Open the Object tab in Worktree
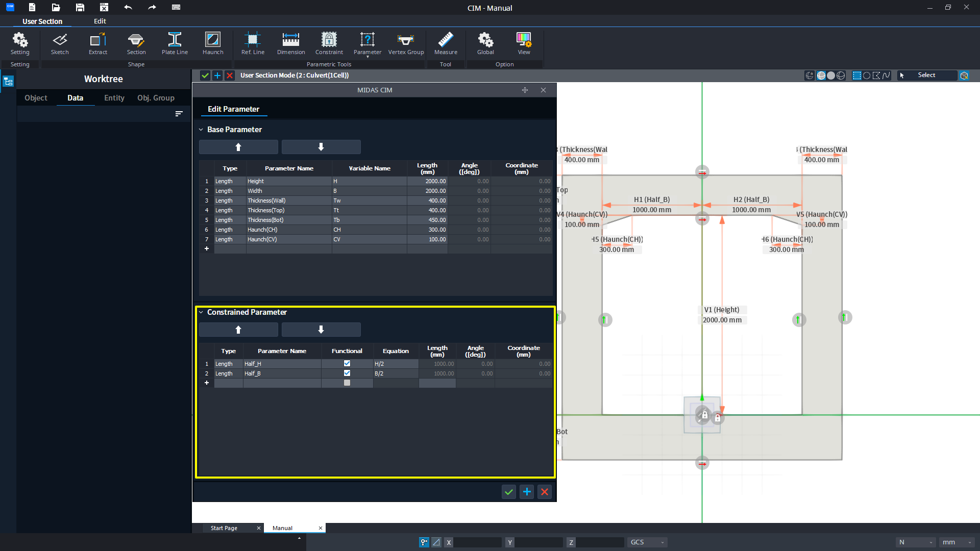Screen dimensions: 980x551 36,98
